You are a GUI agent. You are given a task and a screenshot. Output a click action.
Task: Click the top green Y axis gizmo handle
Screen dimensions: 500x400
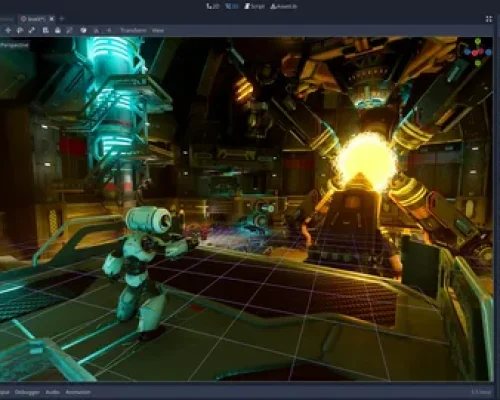(x=478, y=41)
